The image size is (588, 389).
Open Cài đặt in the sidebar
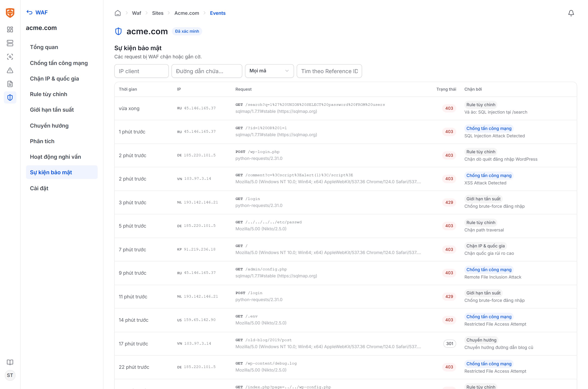62,188
